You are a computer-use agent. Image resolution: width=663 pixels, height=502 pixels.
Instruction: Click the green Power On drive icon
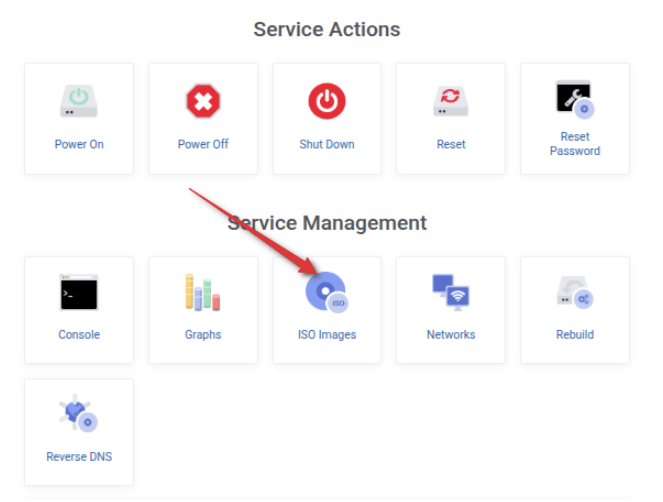[x=79, y=101]
